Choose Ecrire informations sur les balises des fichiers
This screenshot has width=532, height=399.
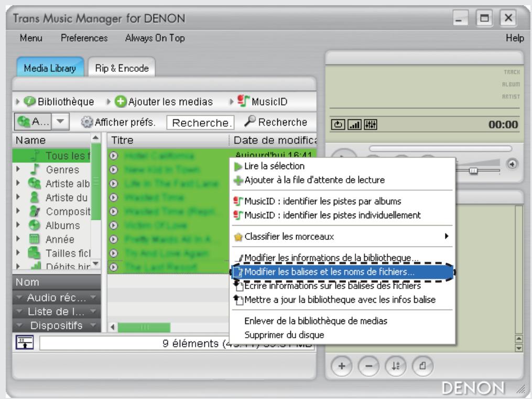coord(342,286)
